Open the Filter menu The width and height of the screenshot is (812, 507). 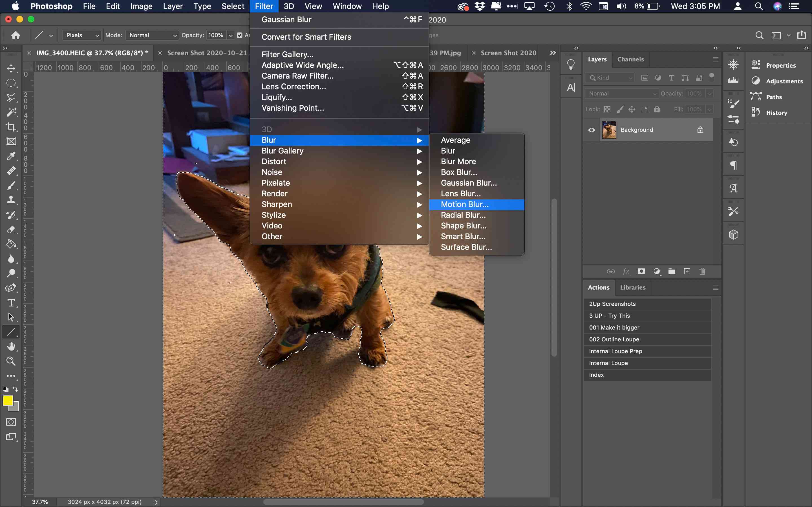[264, 6]
